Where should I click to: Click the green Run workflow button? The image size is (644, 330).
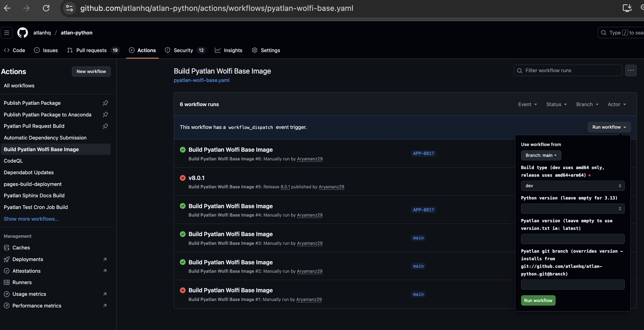point(538,300)
